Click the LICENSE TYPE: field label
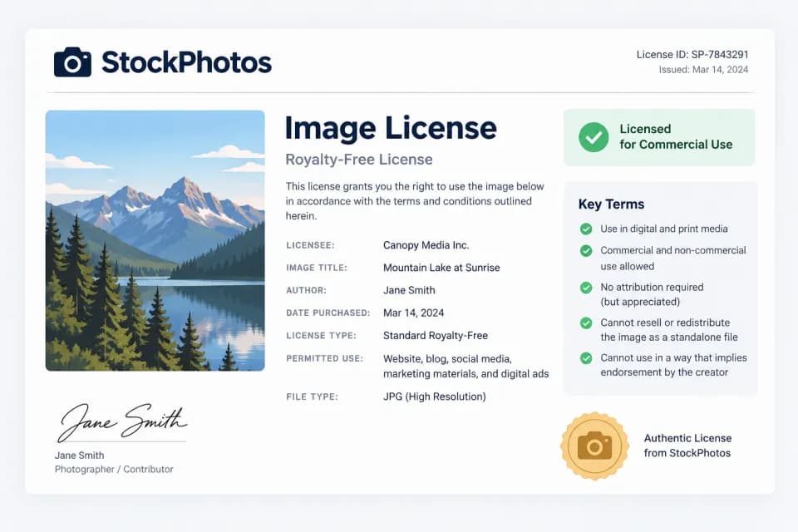798x532 pixels. click(x=321, y=336)
